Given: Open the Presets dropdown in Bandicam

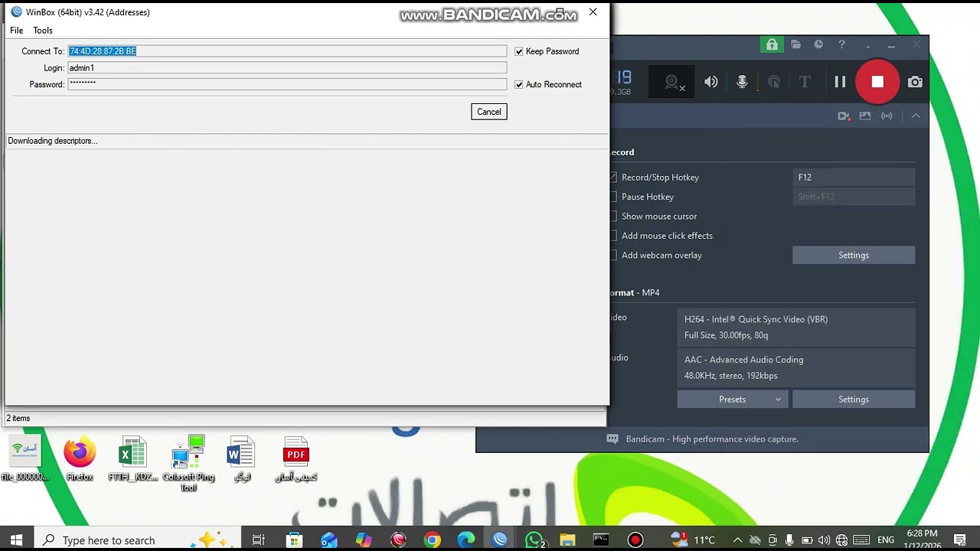Looking at the screenshot, I should point(733,399).
